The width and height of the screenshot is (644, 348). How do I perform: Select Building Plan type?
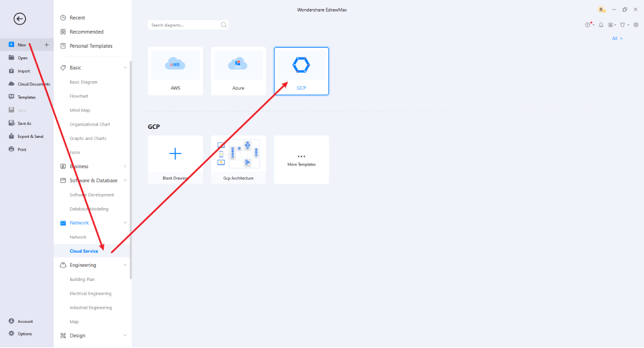point(82,280)
